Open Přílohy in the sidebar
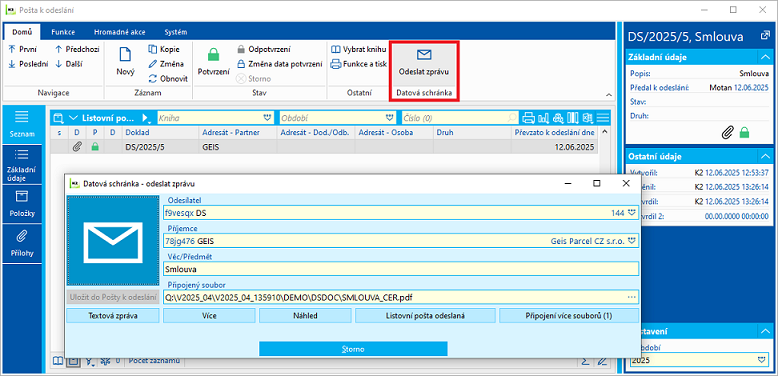 click(x=22, y=243)
